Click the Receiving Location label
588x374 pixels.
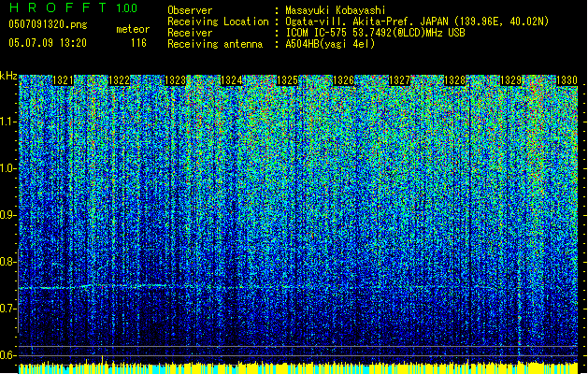point(217,22)
